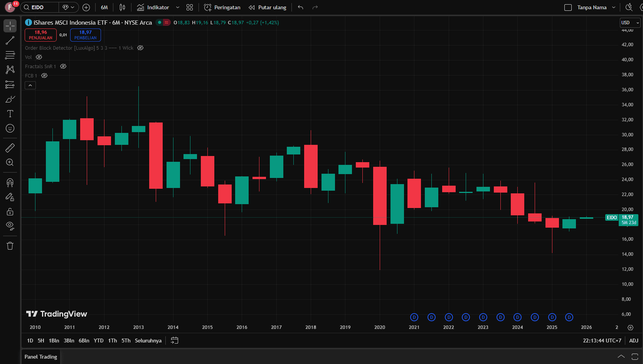Select the pattern drawing tool
Viewport: 643px width, 364px height.
[10, 70]
